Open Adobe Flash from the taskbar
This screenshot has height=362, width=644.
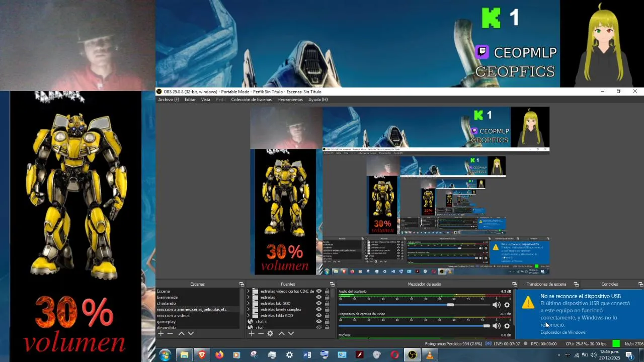359,355
